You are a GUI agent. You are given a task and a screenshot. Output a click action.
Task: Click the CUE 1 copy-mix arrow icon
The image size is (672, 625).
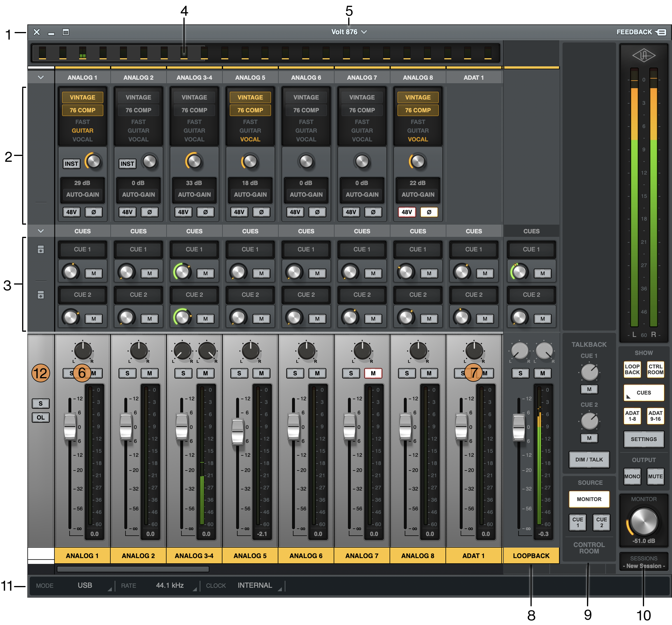pos(40,250)
